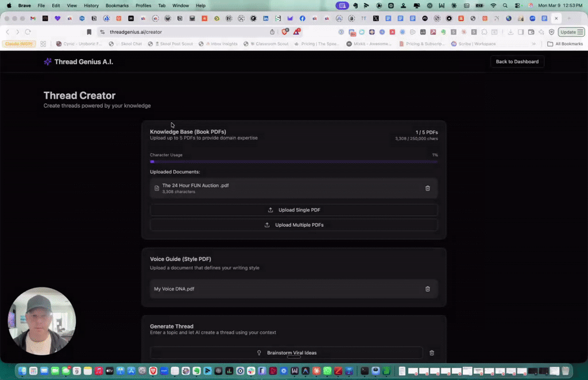Open the File menu

coord(41,6)
